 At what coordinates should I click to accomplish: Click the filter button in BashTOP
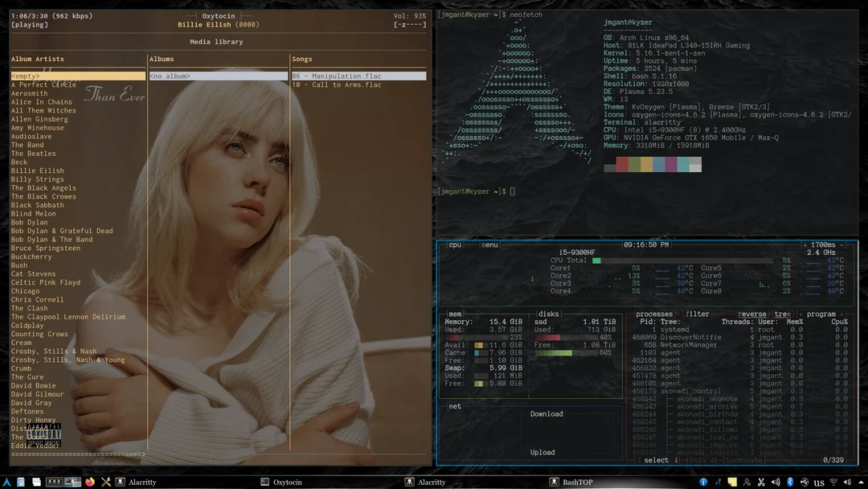[697, 314]
